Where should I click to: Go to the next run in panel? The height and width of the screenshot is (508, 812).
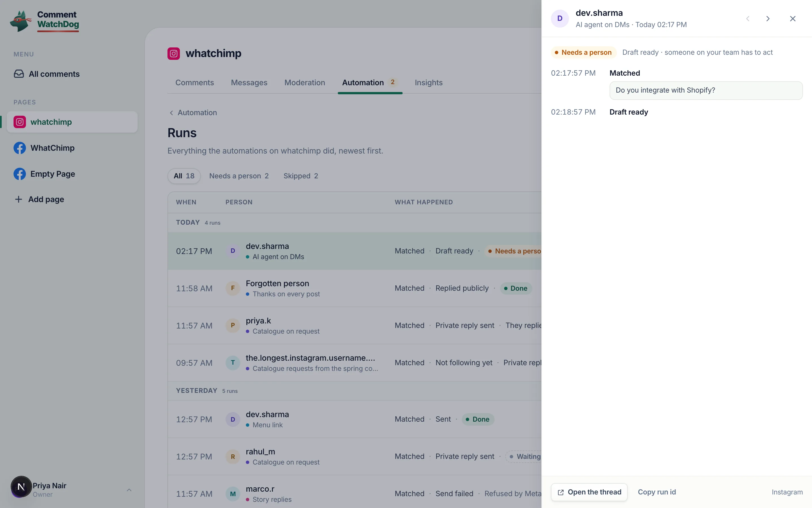(x=768, y=18)
